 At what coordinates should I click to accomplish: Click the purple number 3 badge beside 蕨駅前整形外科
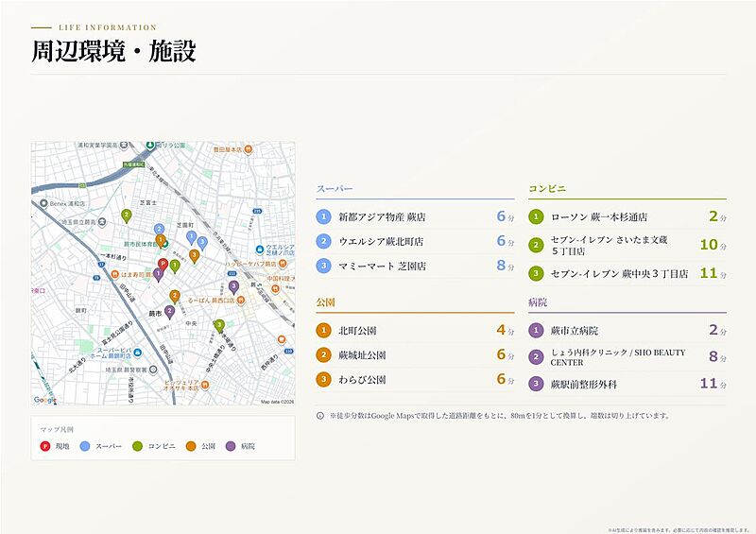(536, 384)
